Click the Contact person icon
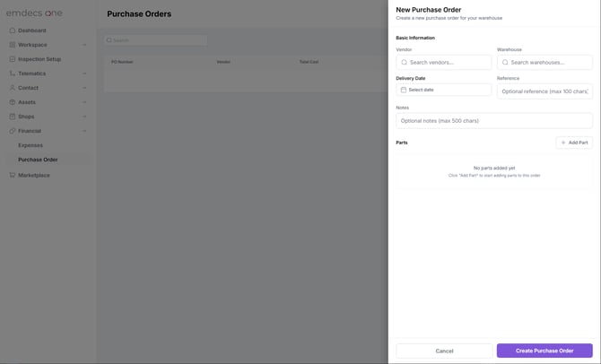 click(13, 88)
